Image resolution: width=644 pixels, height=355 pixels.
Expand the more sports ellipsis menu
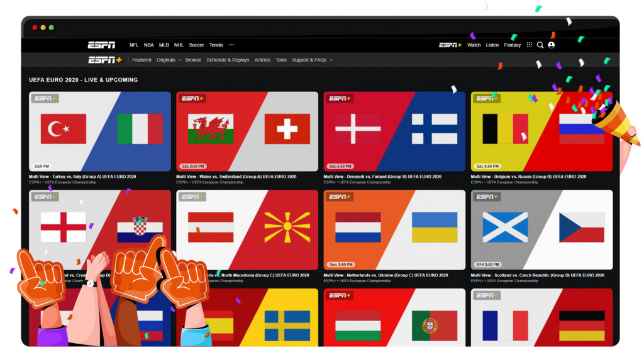pos(231,45)
